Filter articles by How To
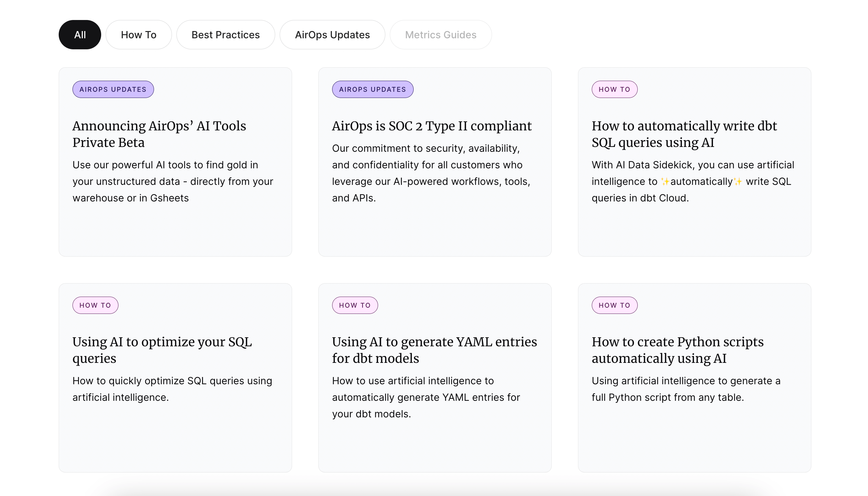The height and width of the screenshot is (496, 868). [x=138, y=34]
